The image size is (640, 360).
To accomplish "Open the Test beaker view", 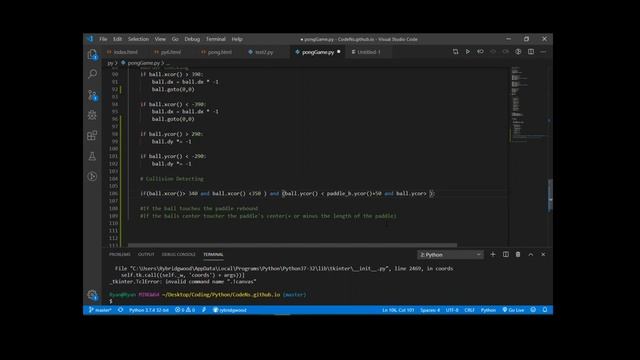I will click(92, 156).
